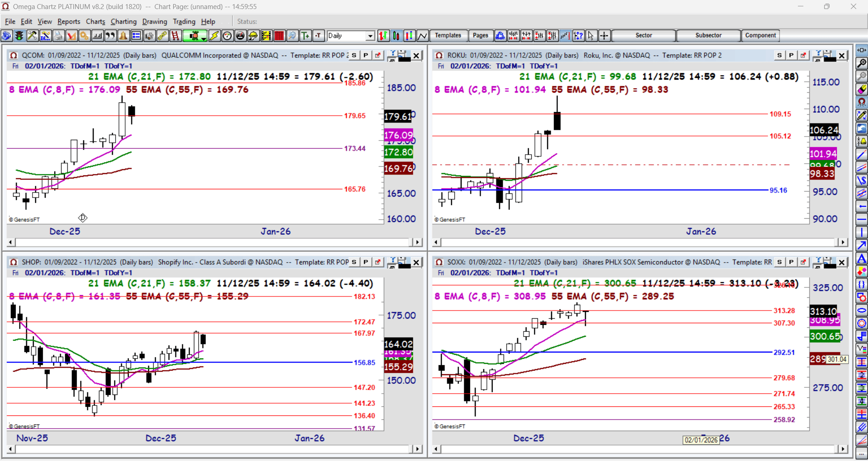Click the green T+ toolbar icon
The width and height of the screenshot is (868, 461).
tap(306, 36)
